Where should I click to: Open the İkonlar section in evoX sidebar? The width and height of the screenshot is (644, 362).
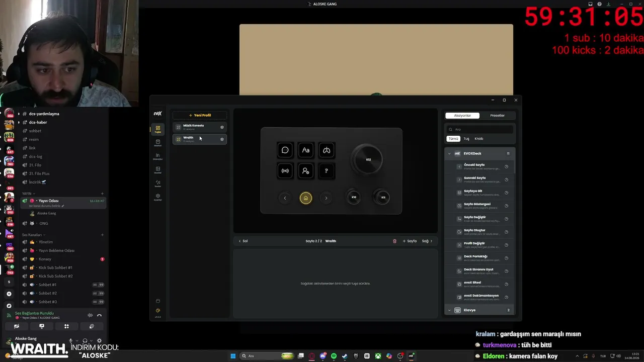[158, 170]
